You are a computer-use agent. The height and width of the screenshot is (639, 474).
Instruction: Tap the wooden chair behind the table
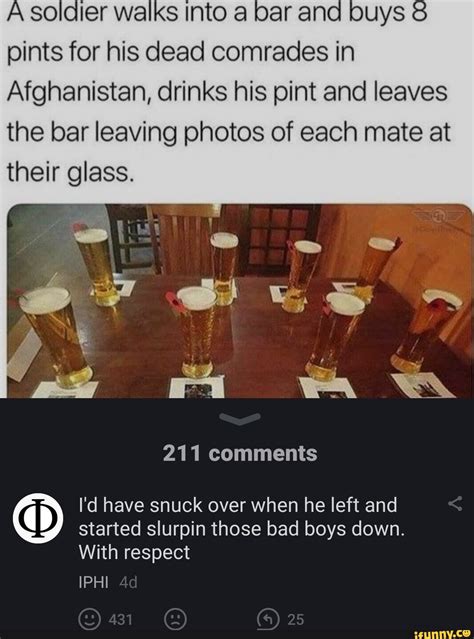click(x=183, y=240)
